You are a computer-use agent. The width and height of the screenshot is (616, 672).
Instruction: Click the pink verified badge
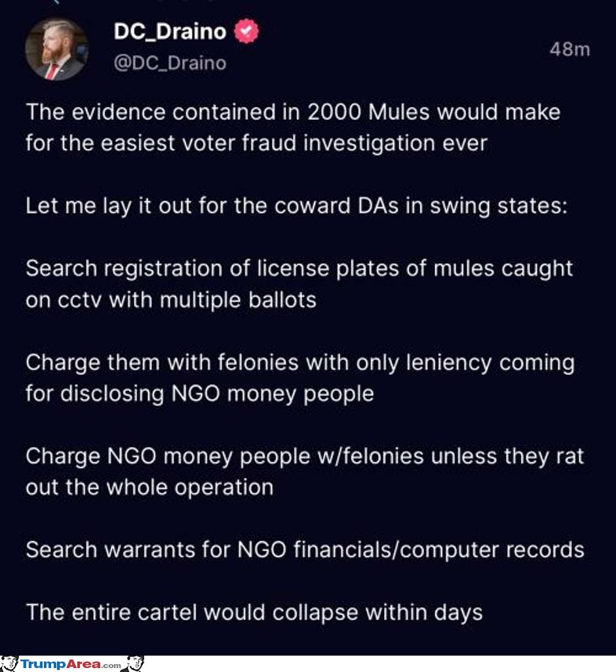[x=246, y=31]
